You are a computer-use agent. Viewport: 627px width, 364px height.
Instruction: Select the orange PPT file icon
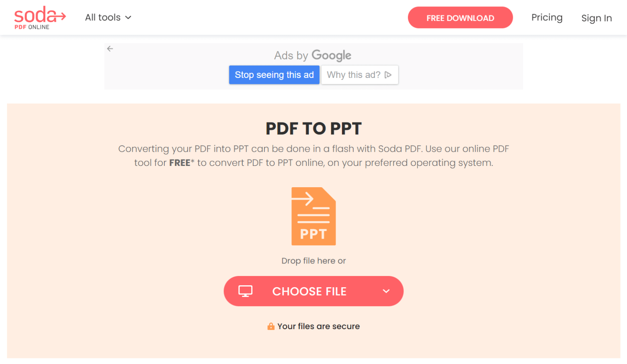tap(313, 216)
